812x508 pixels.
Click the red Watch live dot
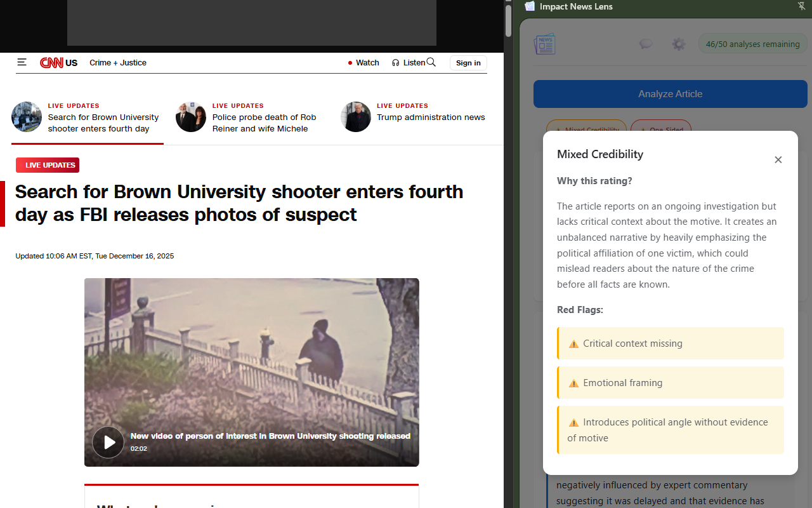pyautogui.click(x=350, y=63)
